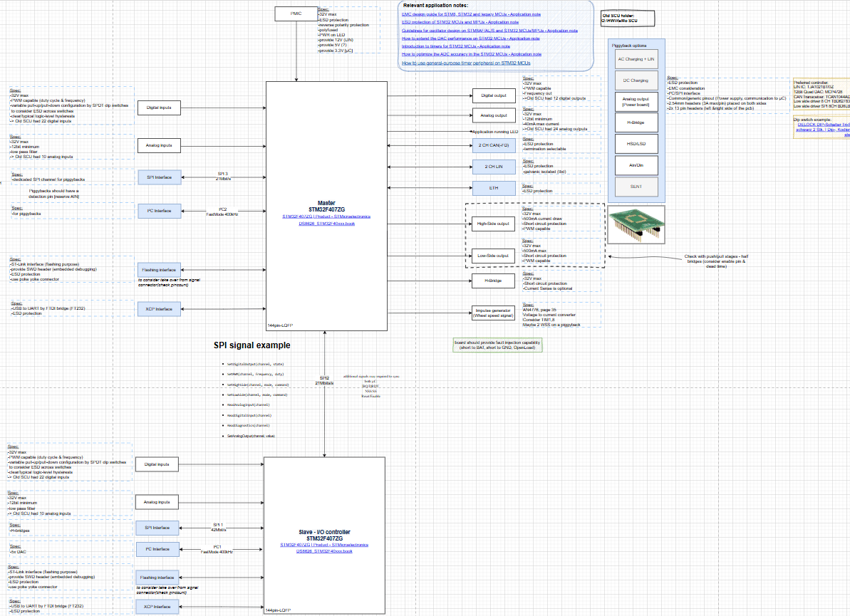The image size is (850, 616).
Task: Open the STM32F407ZG product link in Slave block
Action: pyautogui.click(x=324, y=545)
